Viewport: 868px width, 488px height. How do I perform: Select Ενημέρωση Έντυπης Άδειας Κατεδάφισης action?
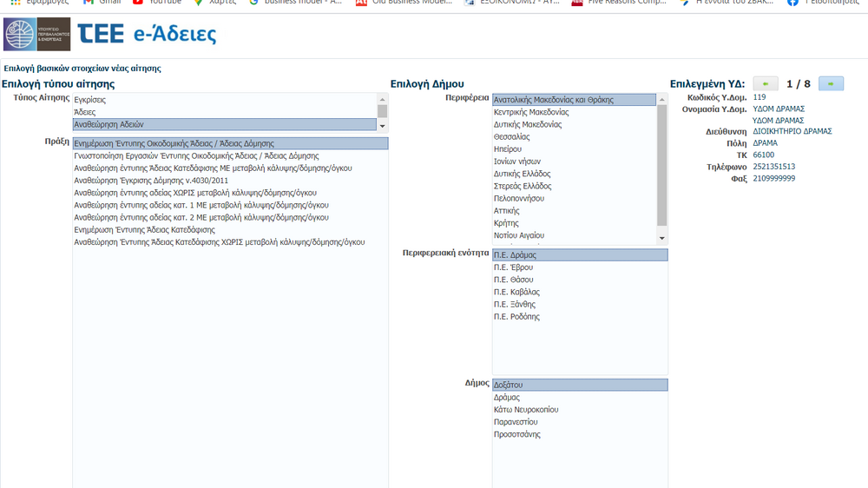click(144, 230)
